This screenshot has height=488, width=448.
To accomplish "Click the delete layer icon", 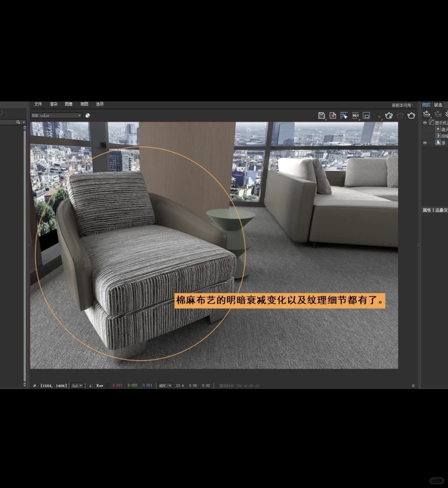I will (438, 114).
